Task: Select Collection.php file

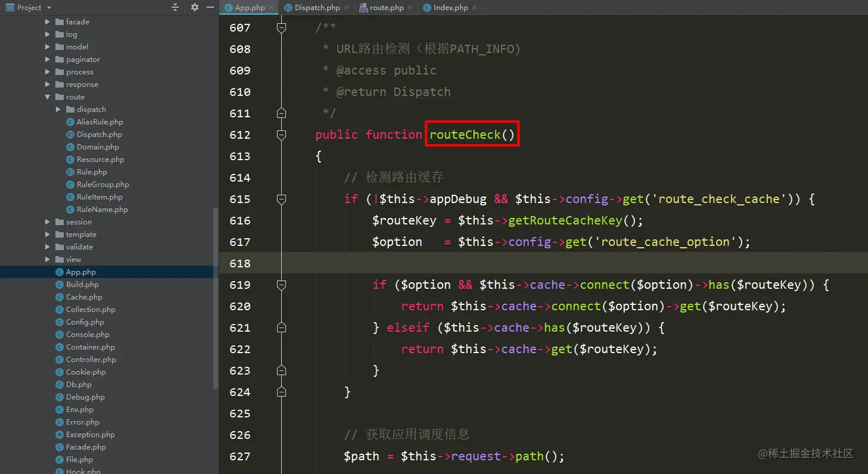Action: (91, 310)
